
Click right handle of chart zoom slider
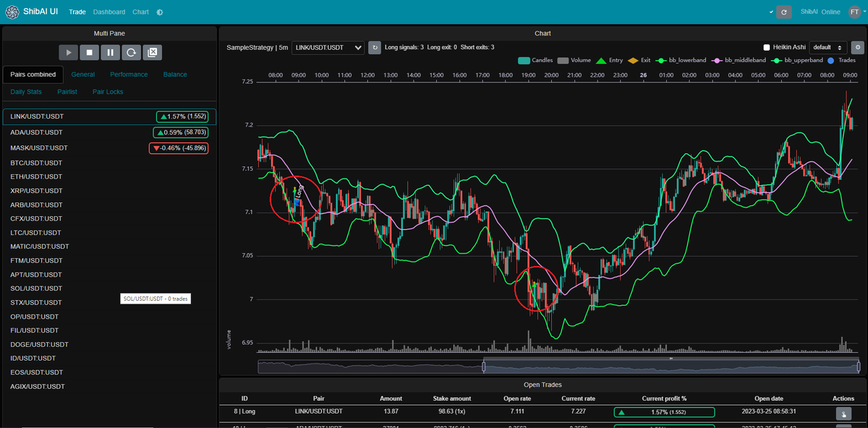859,367
